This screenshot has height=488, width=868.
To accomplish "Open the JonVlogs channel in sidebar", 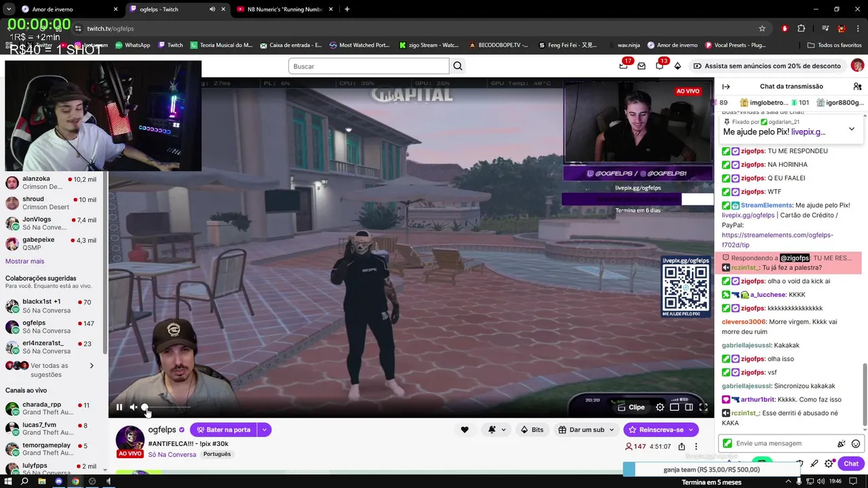I will tap(51, 224).
